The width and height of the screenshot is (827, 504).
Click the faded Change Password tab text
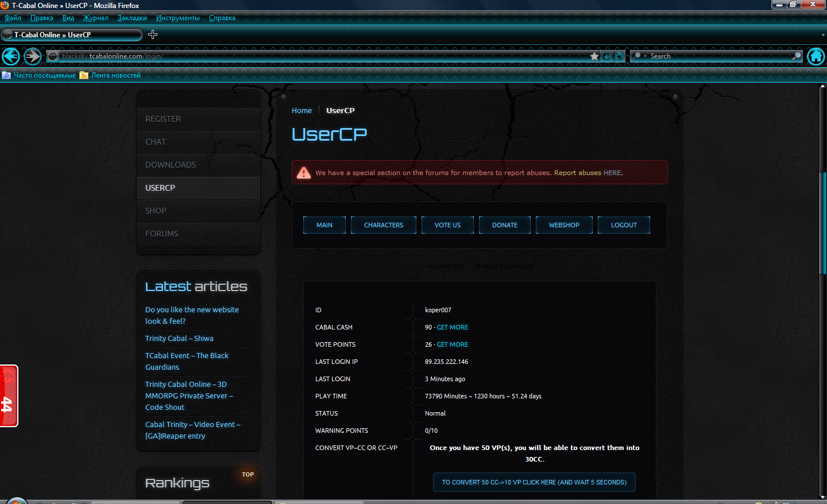503,266
